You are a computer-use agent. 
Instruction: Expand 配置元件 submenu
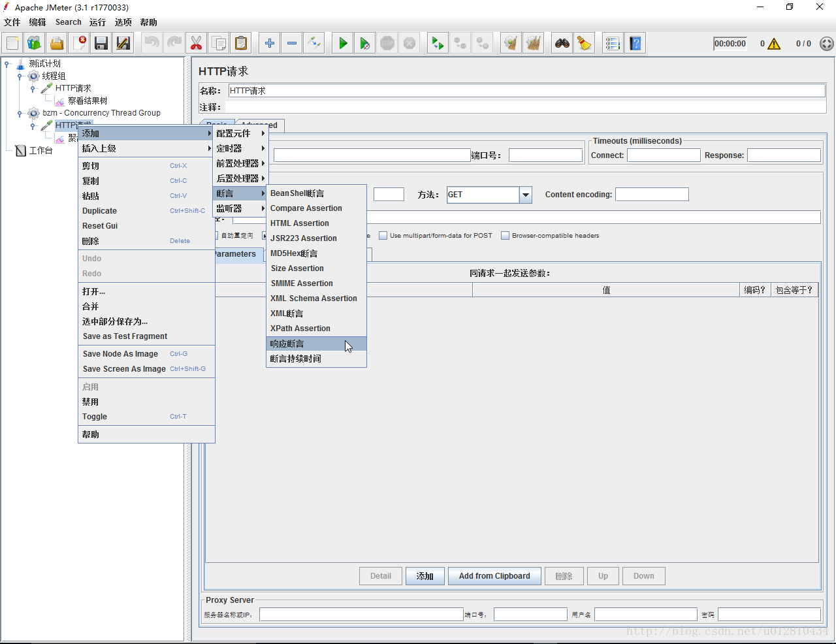coord(240,133)
